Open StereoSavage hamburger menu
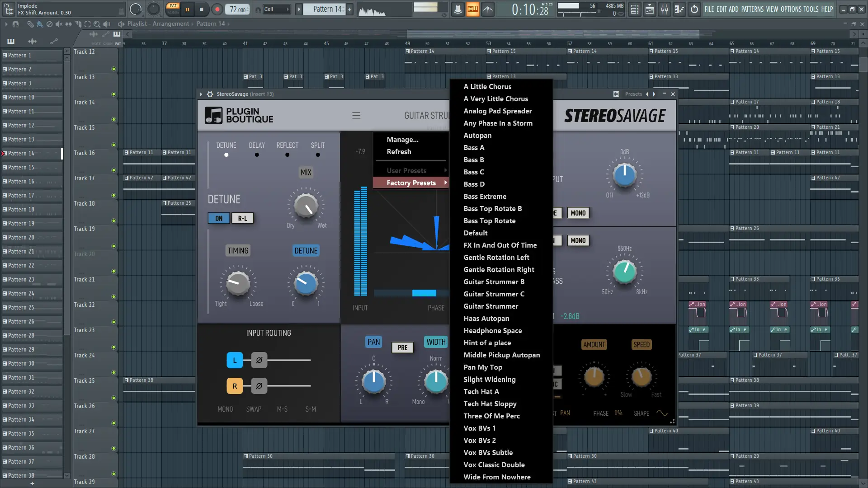This screenshot has height=488, width=868. click(x=356, y=116)
